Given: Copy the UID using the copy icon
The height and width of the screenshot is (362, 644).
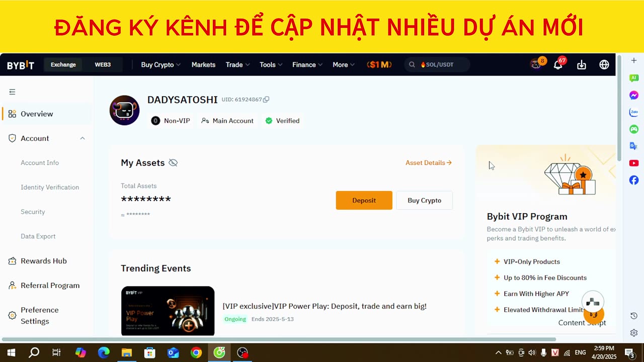Looking at the screenshot, I should pyautogui.click(x=266, y=100).
